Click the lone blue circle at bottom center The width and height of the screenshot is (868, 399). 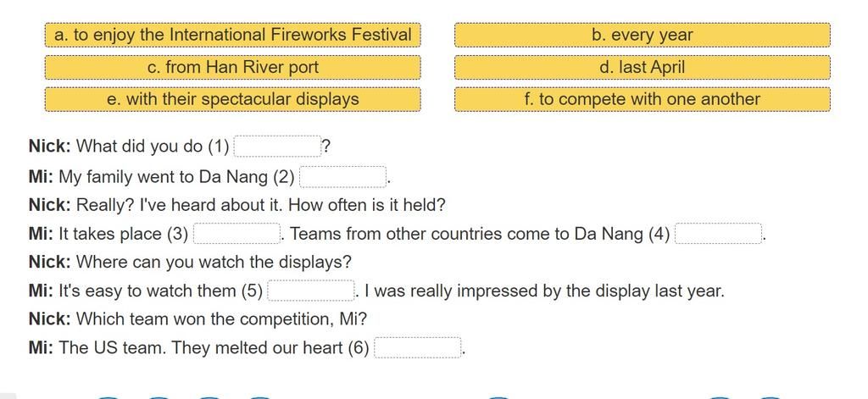tap(498, 397)
